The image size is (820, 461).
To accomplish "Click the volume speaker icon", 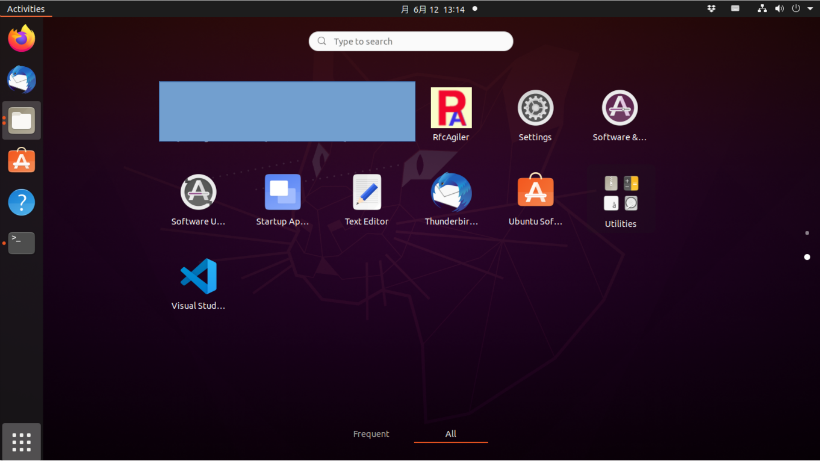I will click(779, 8).
